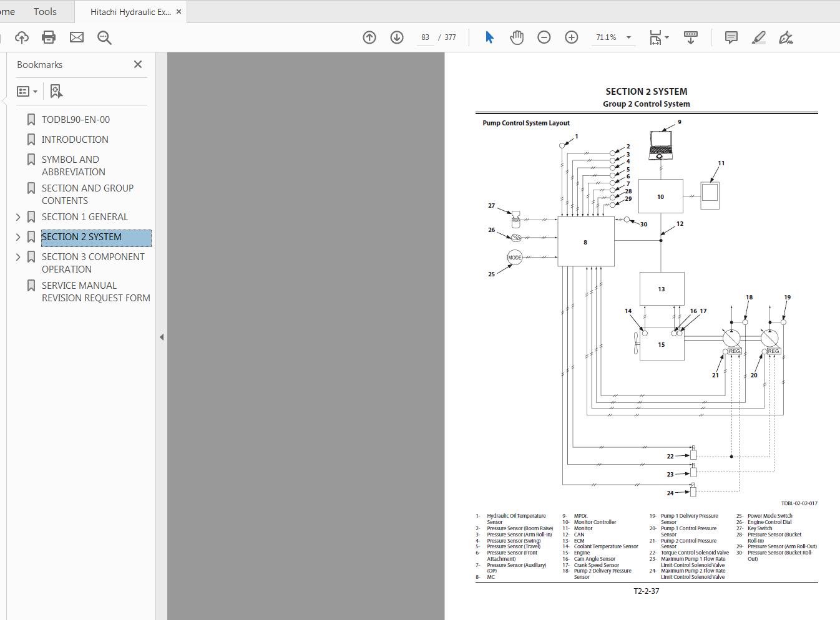The image size is (840, 620).
Task: Open the Sign document pen tool
Action: 786,37
